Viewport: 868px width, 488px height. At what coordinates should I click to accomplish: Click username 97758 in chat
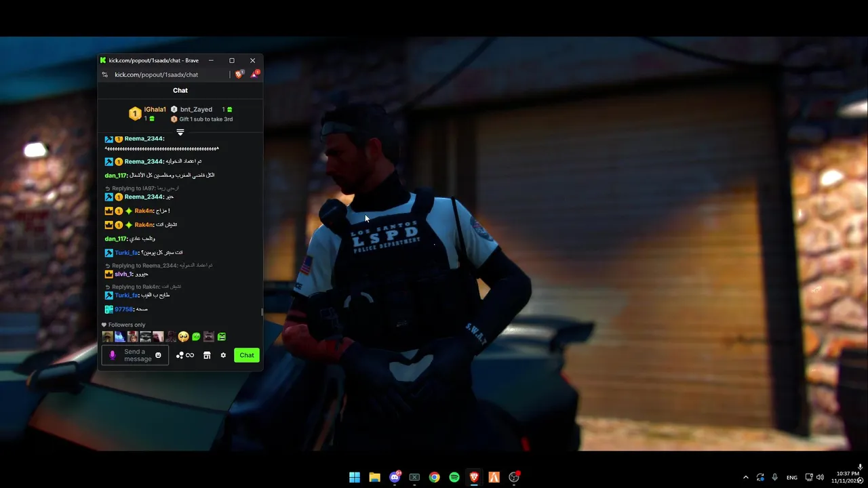(x=123, y=309)
